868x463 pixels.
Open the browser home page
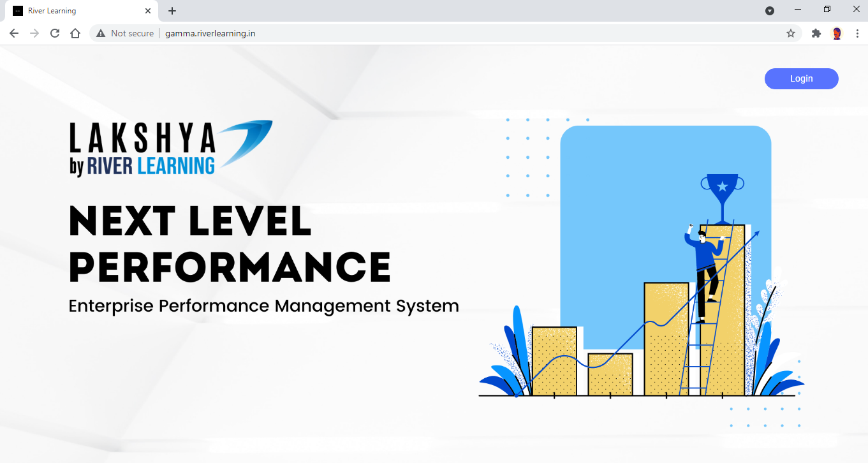[x=75, y=33]
